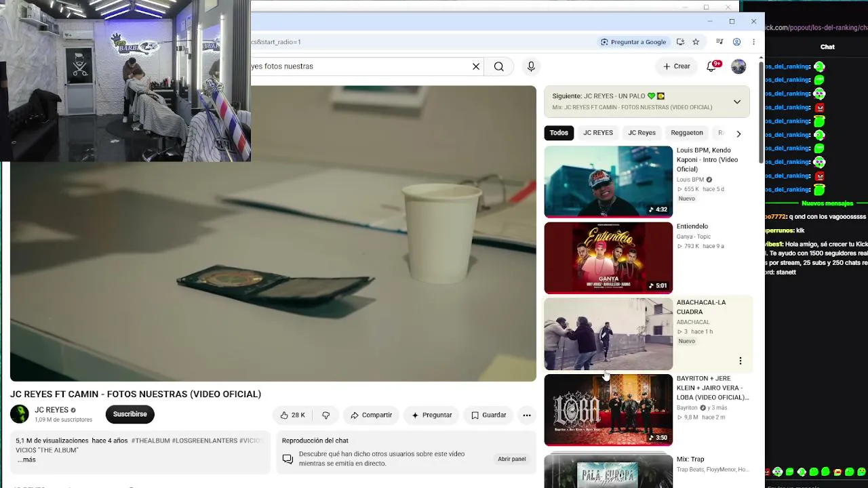Click the BAYRITON + JERE KLEIN video title
Viewport: 868px width, 488px height.
click(x=713, y=388)
